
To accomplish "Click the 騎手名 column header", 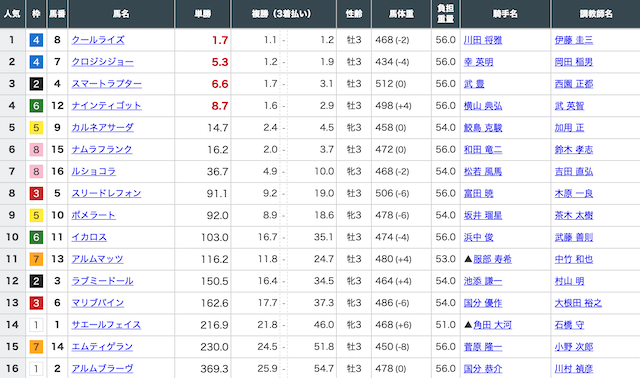I will click(x=505, y=14).
